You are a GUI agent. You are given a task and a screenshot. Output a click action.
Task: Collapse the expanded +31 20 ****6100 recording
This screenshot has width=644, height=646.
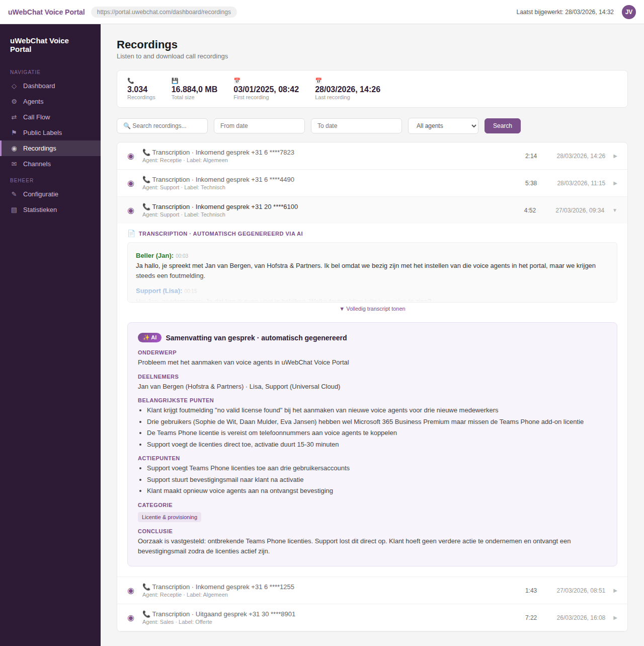coord(615,210)
